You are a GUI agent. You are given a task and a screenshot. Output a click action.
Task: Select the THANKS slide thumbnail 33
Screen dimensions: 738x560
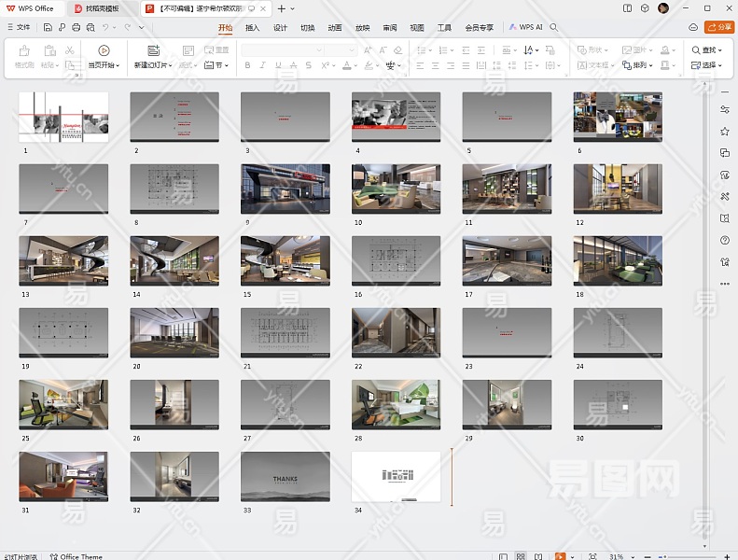click(285, 477)
